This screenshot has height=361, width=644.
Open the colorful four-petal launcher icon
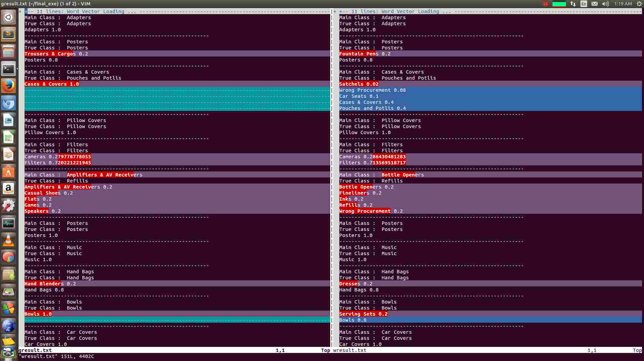coord(8,309)
